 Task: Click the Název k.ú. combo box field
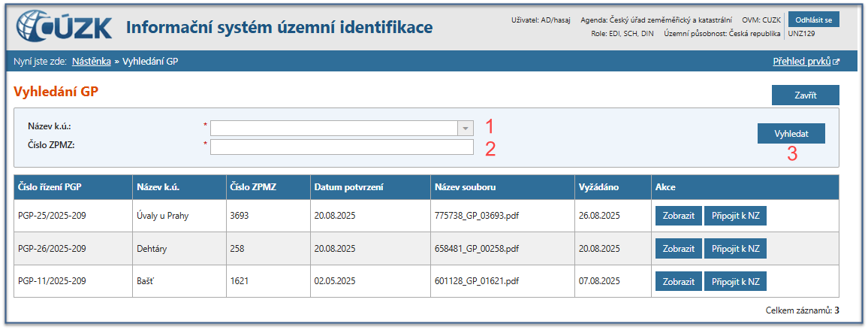(x=334, y=128)
